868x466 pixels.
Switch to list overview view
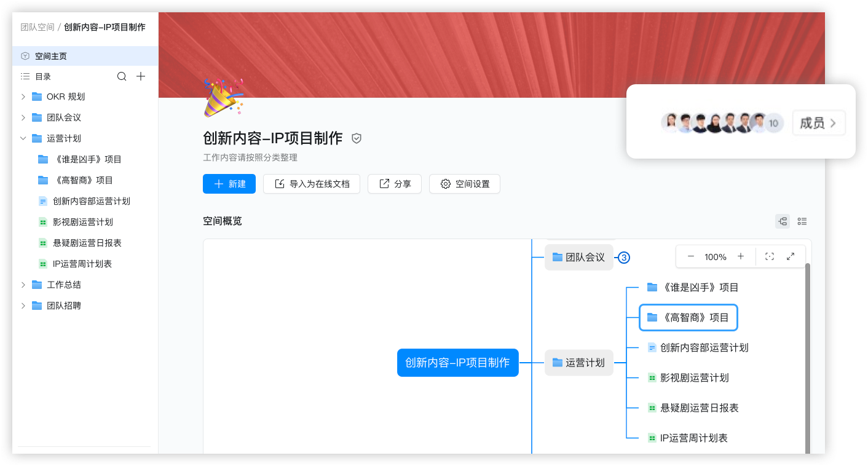802,221
